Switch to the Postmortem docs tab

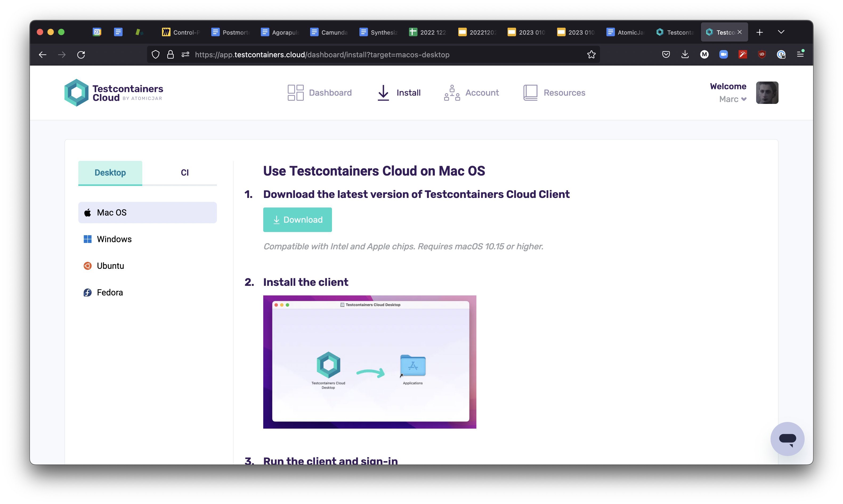pyautogui.click(x=231, y=32)
